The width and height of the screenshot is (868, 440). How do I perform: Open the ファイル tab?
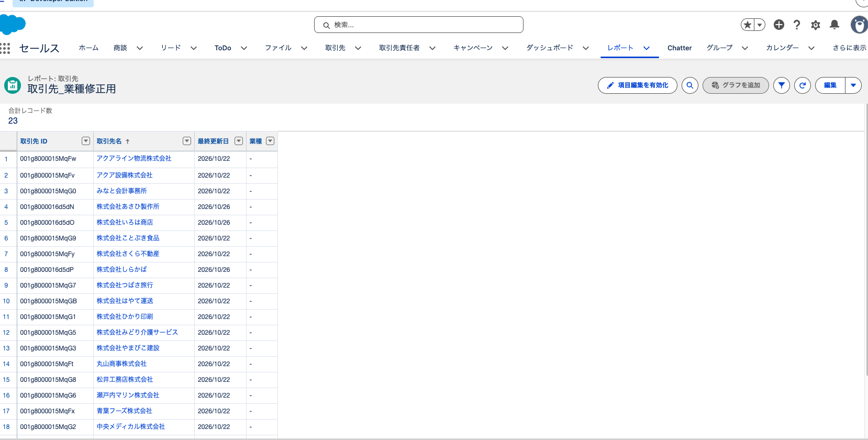click(x=278, y=48)
